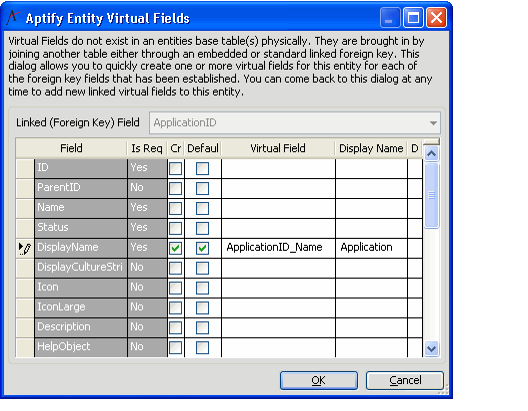Tick the Cr checkbox for Status

175,228
